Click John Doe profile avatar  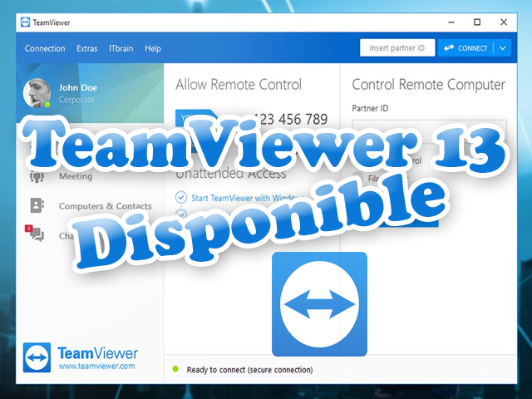coord(37,93)
